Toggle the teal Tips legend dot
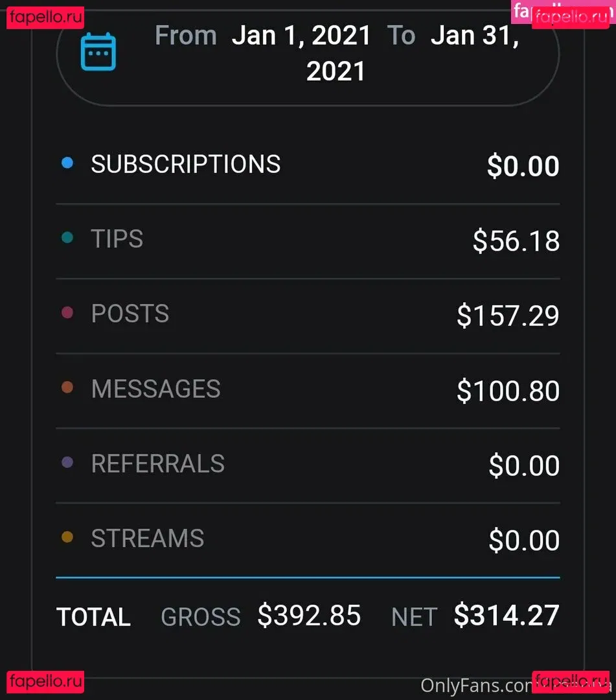 tap(67, 238)
